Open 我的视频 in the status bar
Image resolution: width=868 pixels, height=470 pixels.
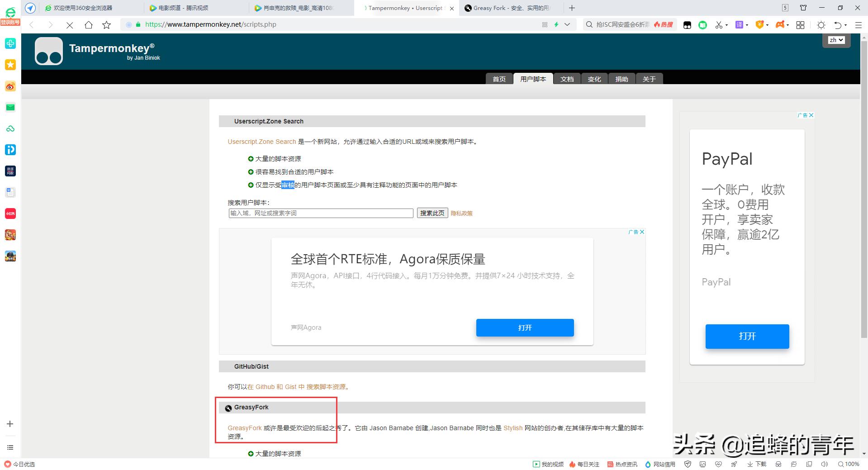click(548, 464)
